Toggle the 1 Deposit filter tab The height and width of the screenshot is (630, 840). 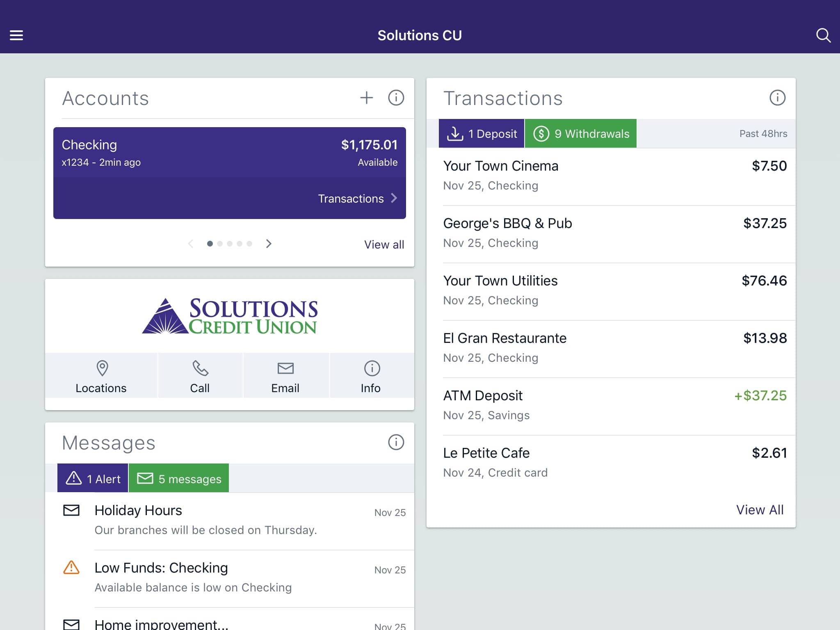coord(481,134)
